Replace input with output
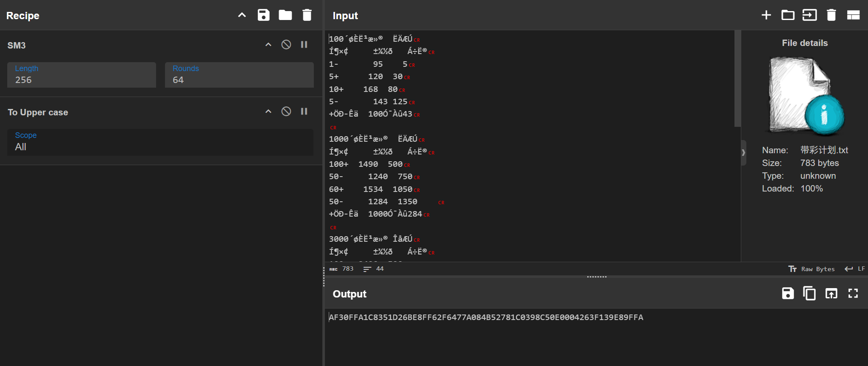The image size is (868, 366). [x=831, y=293]
